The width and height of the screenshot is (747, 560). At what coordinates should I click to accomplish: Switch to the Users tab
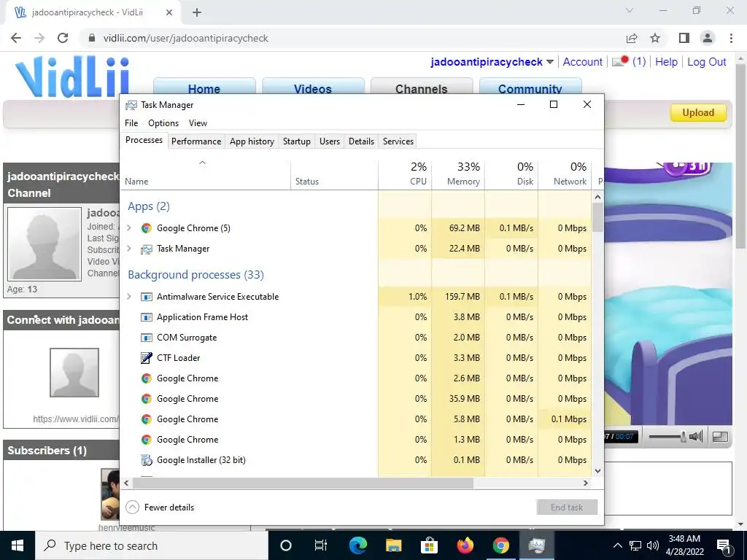330,141
